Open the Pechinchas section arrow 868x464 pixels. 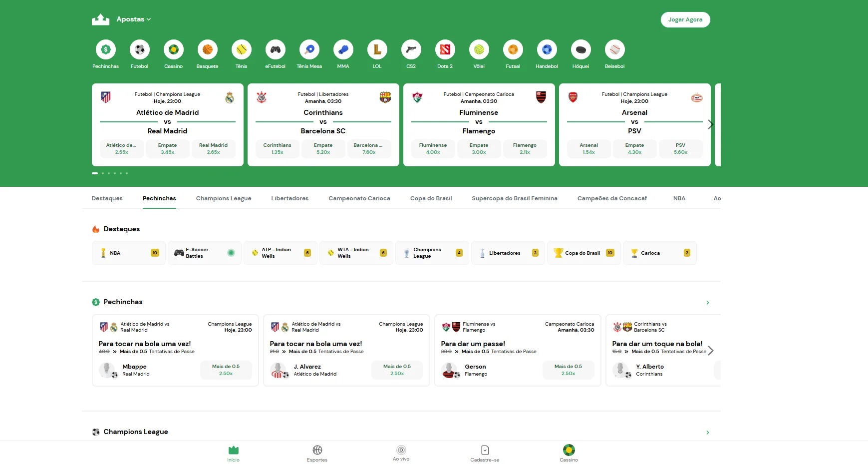pyautogui.click(x=707, y=303)
